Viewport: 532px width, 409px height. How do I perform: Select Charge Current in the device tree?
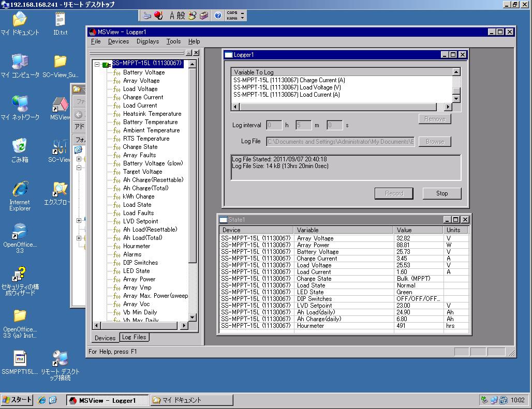143,97
